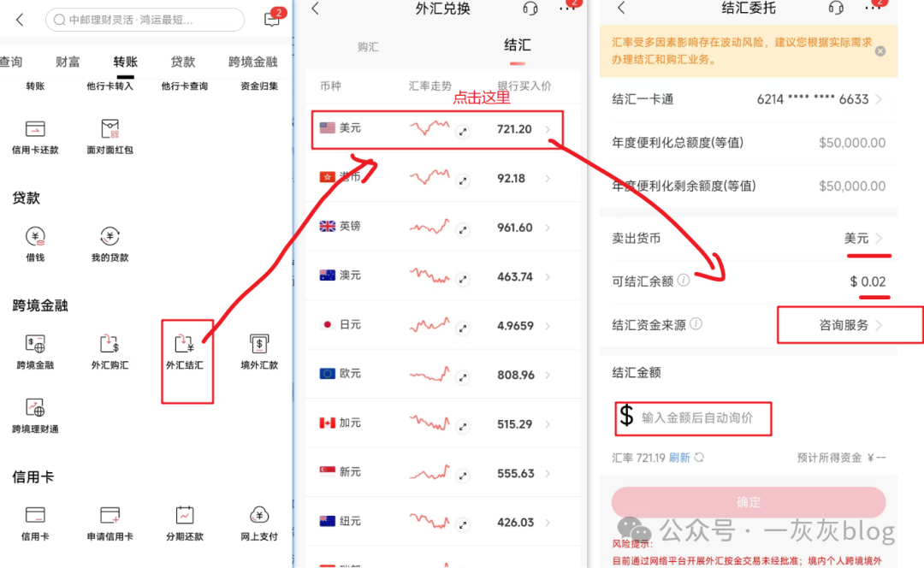Expand 澳元 exchange rate trend chart
924x568 pixels.
tap(463, 279)
